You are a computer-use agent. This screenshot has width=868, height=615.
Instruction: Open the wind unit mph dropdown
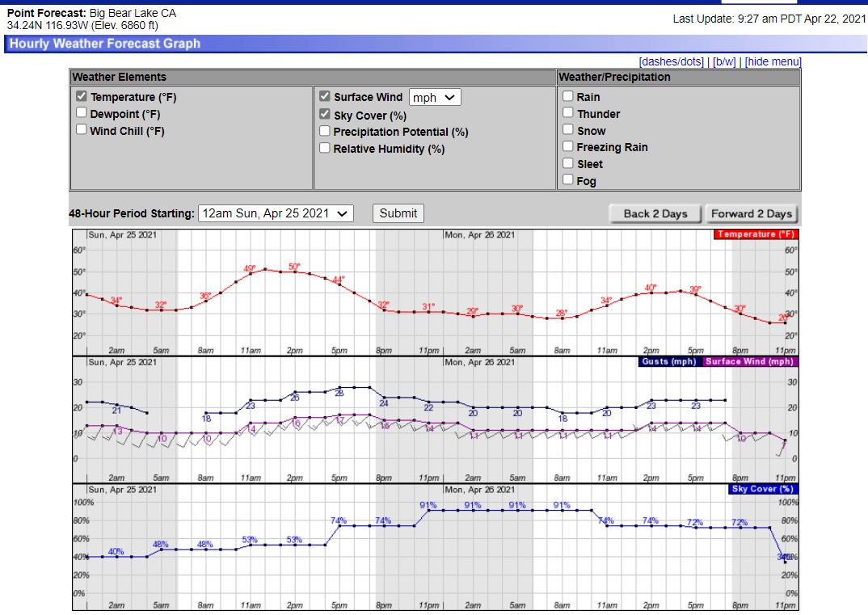point(435,97)
